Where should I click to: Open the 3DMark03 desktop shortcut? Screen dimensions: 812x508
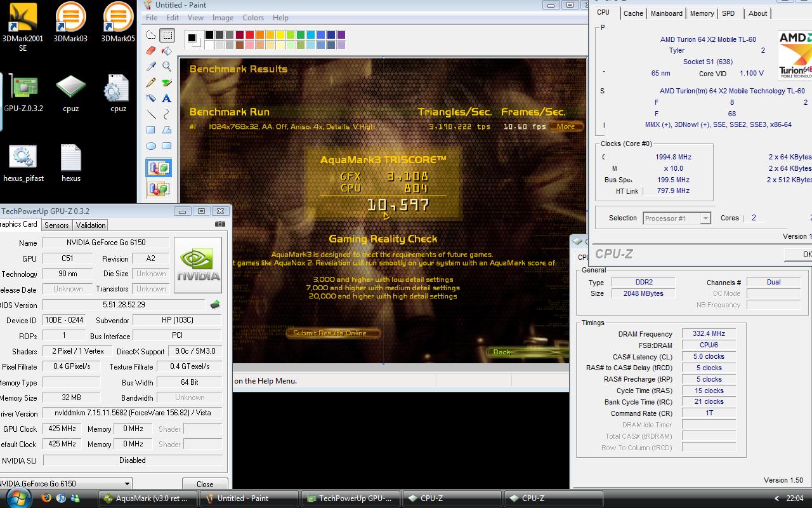pyautogui.click(x=70, y=23)
